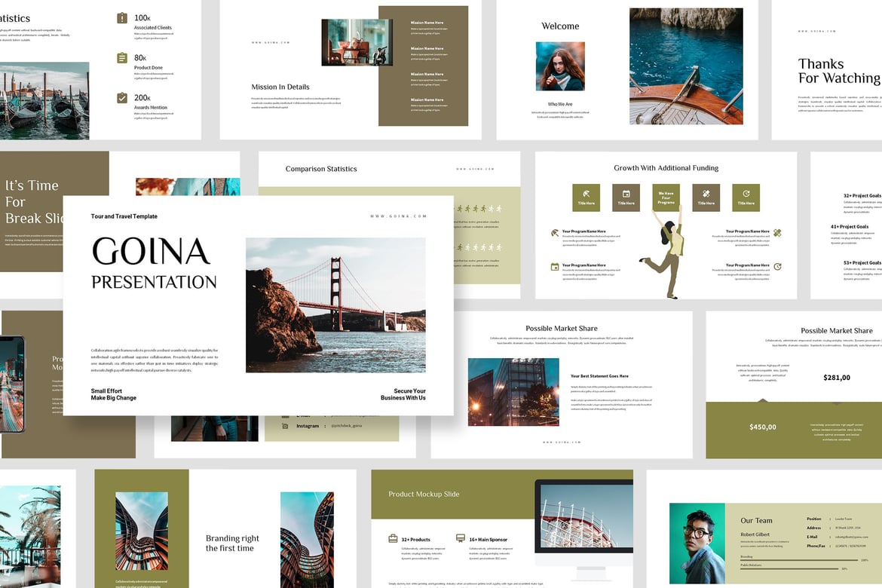Viewport: 882px width, 588px height.
Task: Select the clock icon in the last Title Here box
Action: (746, 194)
